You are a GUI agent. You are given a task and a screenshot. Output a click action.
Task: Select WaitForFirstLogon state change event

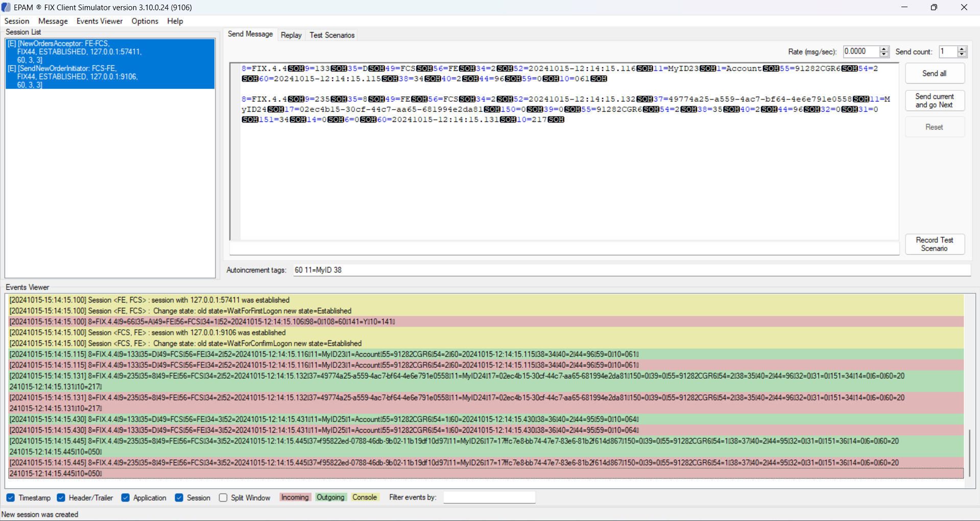pyautogui.click(x=485, y=311)
